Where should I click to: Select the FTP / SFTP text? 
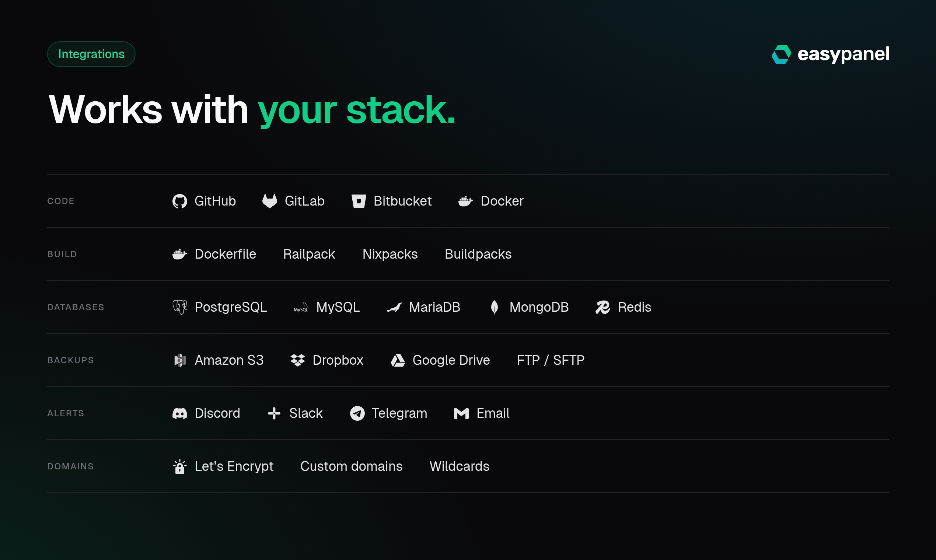click(551, 360)
